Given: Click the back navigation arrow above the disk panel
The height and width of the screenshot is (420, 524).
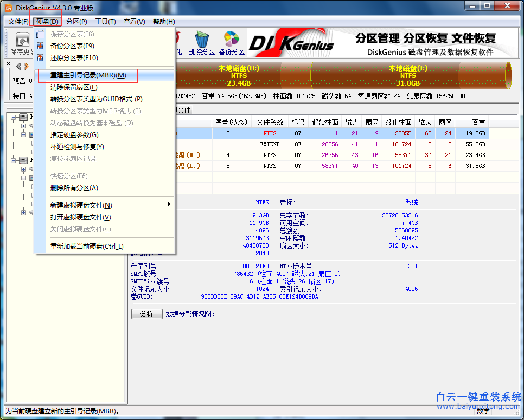Looking at the screenshot, I should (x=17, y=66).
